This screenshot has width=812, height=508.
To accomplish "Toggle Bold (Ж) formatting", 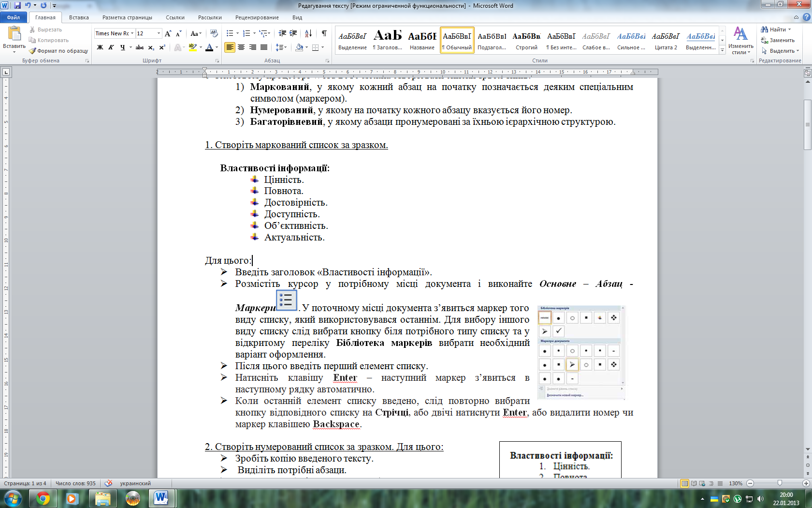I will tap(100, 47).
